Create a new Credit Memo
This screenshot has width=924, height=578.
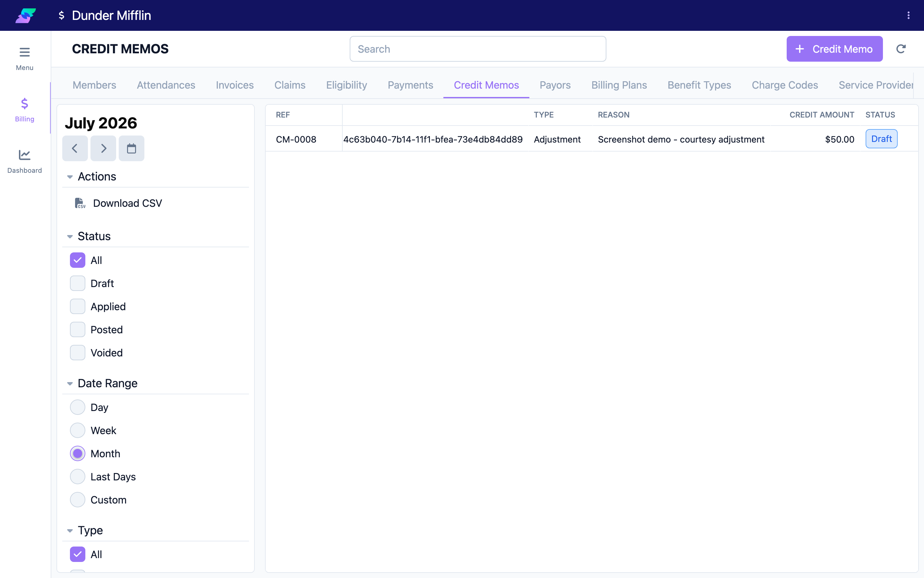click(x=834, y=49)
